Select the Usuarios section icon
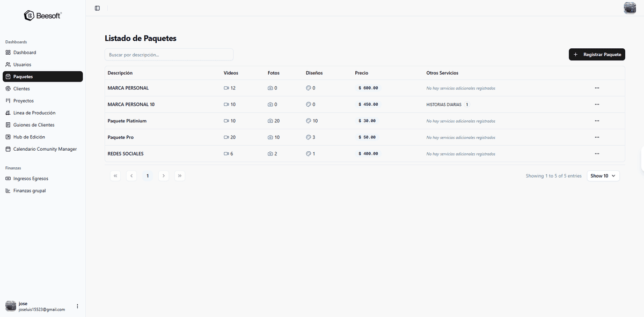This screenshot has height=317, width=644. click(8, 64)
